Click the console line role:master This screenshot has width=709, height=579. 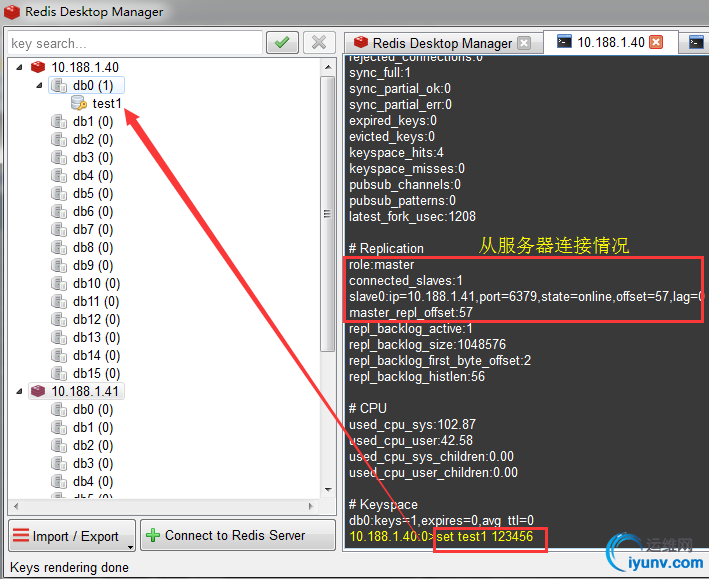click(x=381, y=265)
